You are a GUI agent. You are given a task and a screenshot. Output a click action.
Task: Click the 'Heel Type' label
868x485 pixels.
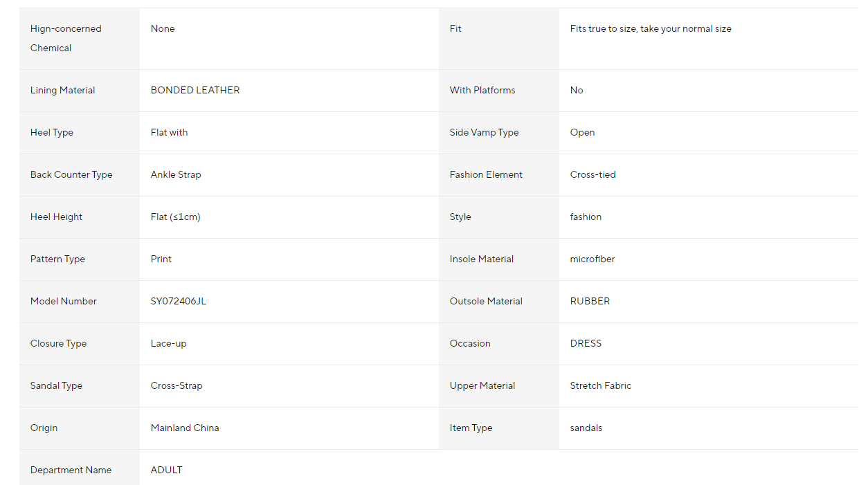pyautogui.click(x=52, y=133)
